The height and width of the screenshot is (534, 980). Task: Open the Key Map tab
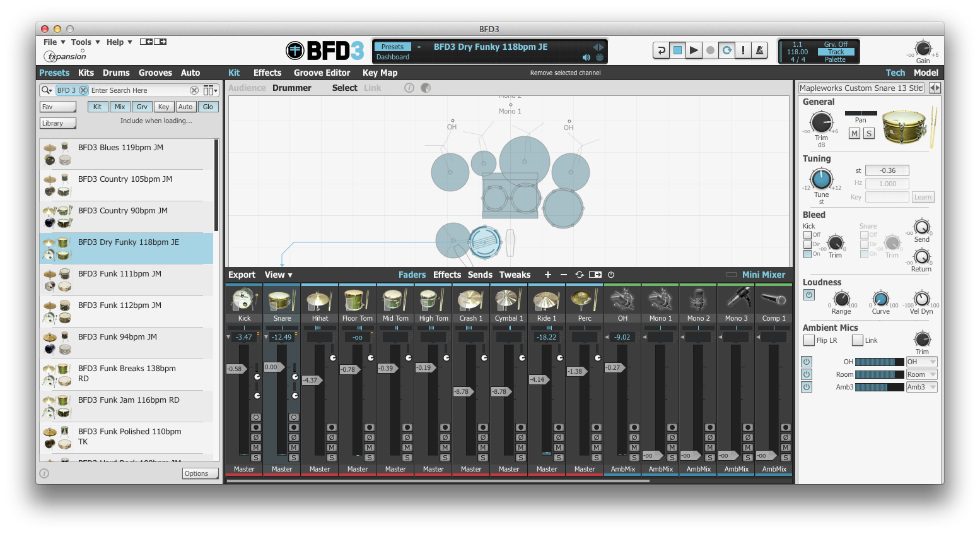[380, 73]
